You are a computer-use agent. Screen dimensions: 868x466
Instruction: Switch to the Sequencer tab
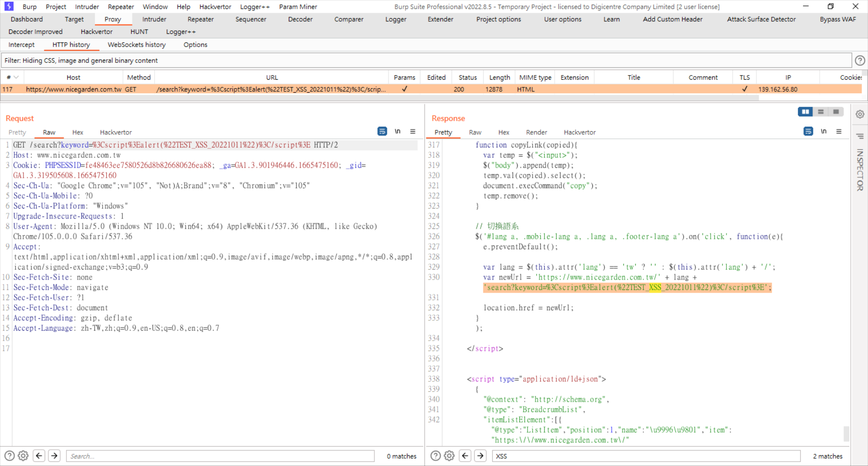[x=251, y=19]
